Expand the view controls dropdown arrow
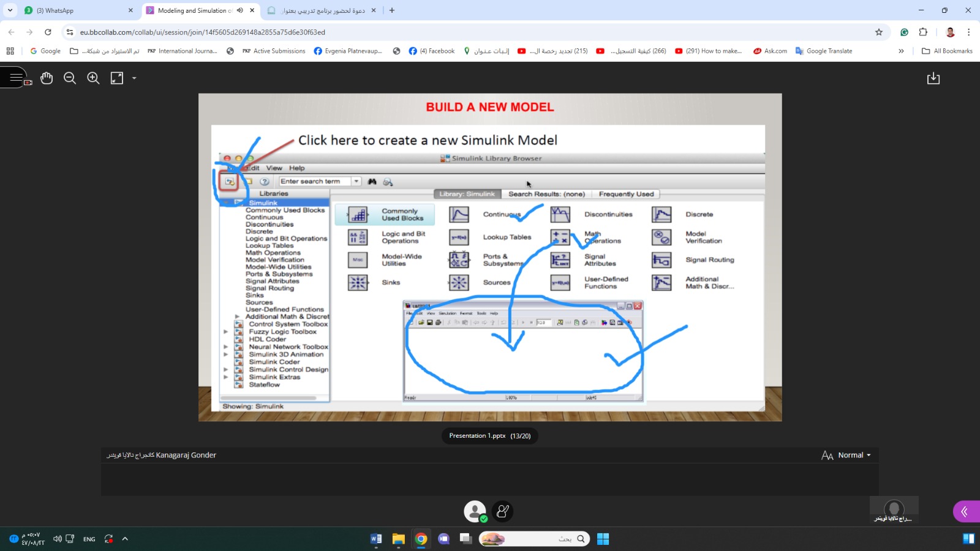This screenshot has width=980, height=551. [x=134, y=78]
